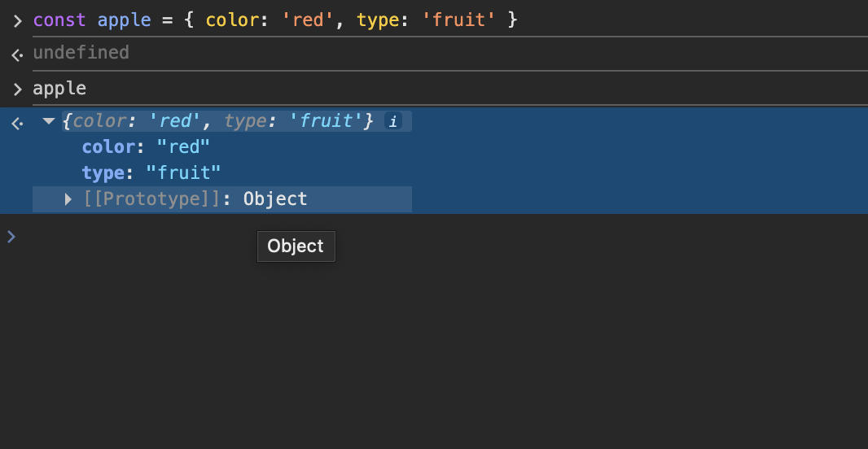Expand the [[Prototype]] disclosure triangle
The height and width of the screenshot is (449, 868).
pyautogui.click(x=68, y=199)
